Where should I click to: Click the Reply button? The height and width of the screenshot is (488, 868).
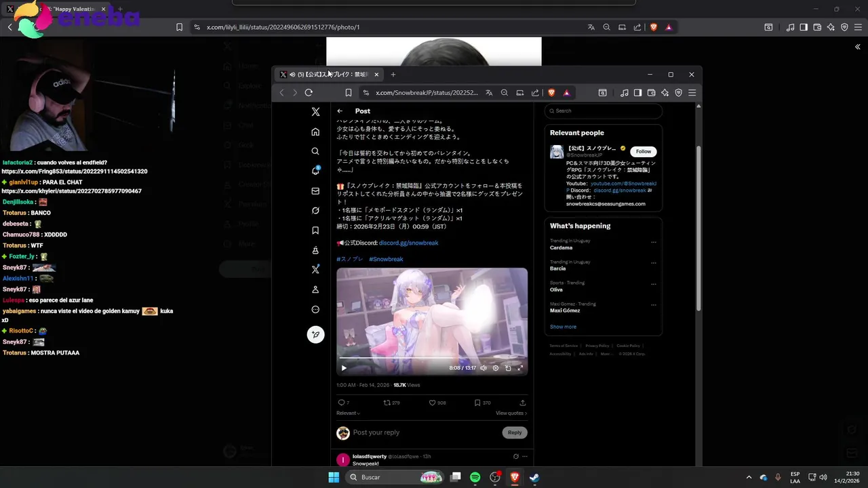[515, 432]
